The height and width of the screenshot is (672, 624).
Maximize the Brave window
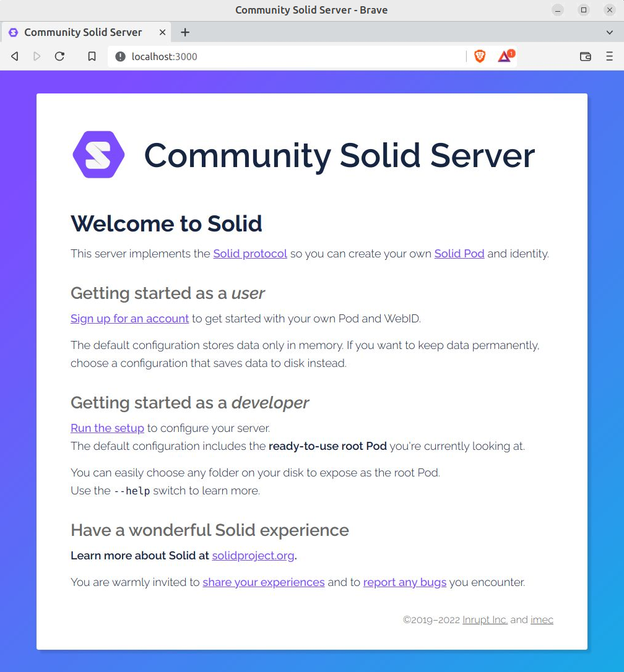coord(584,10)
